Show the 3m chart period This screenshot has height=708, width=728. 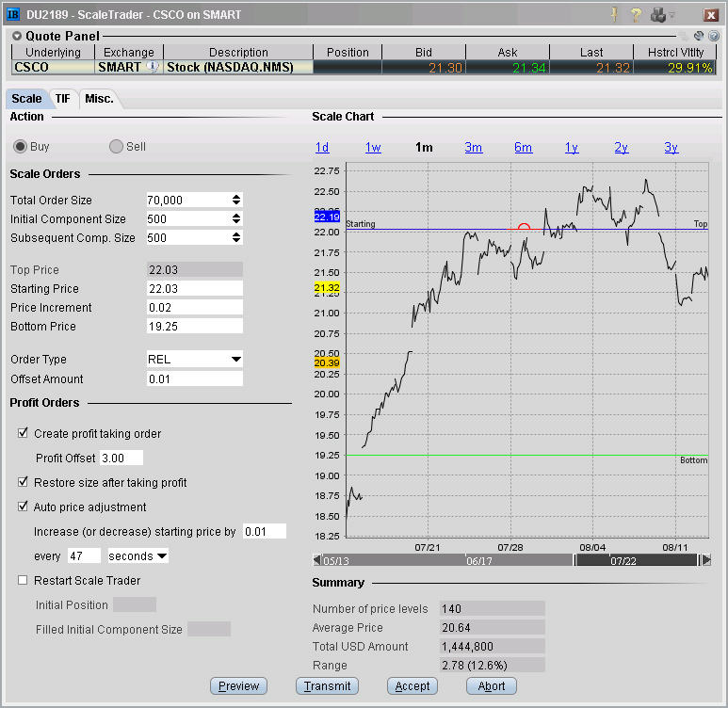coord(473,147)
